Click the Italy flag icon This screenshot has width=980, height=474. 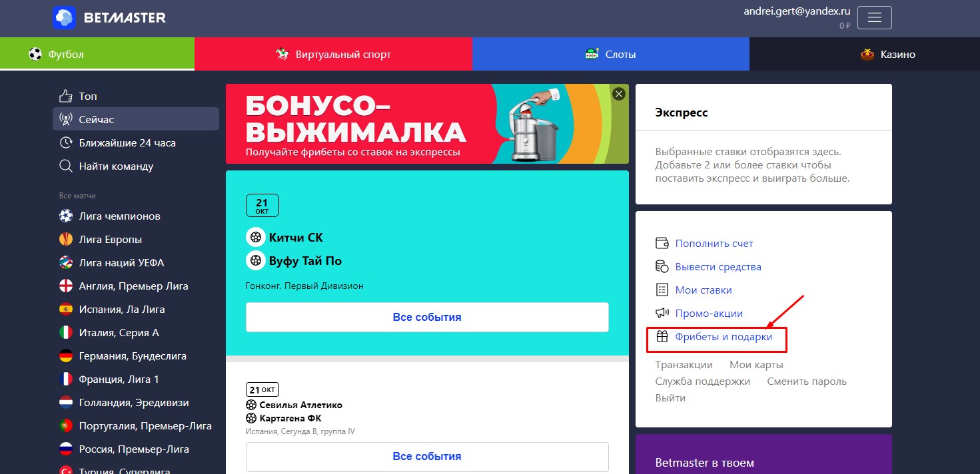point(66,333)
